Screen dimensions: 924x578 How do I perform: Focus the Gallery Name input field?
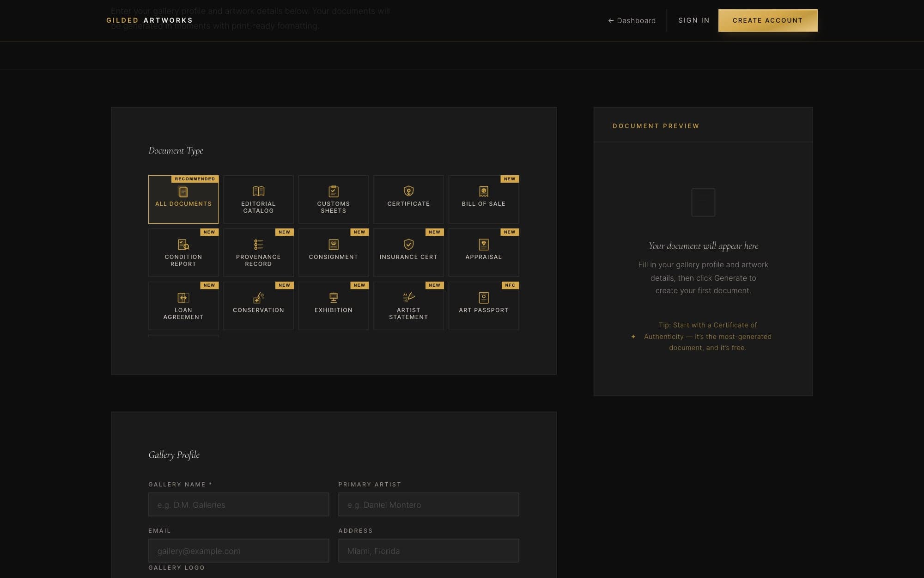pyautogui.click(x=238, y=504)
